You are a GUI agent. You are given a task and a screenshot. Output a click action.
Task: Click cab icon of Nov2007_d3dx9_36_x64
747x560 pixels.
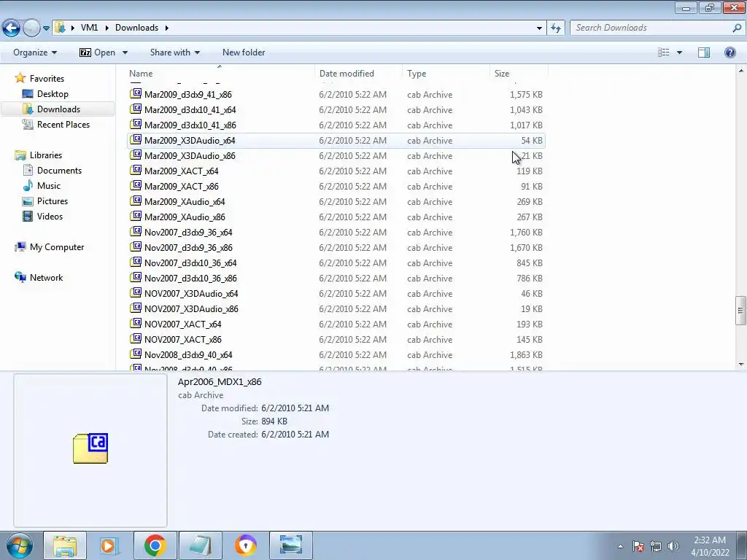point(136,231)
